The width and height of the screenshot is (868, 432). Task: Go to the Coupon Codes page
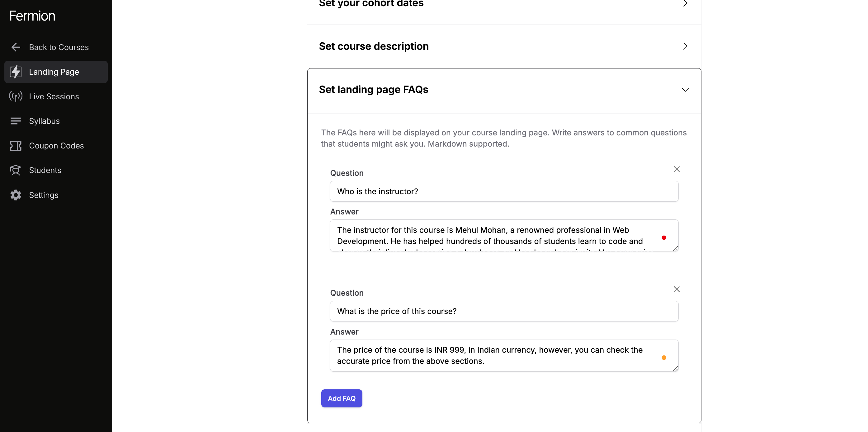(56, 146)
